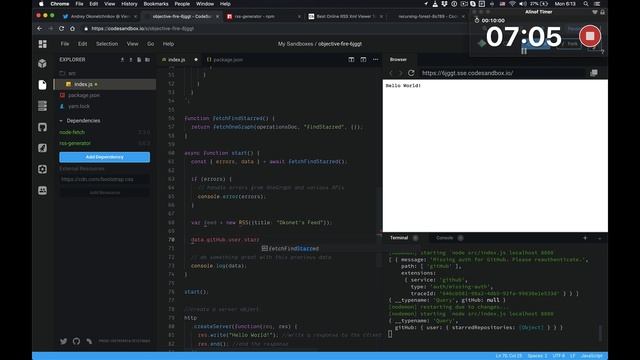Viewport: 640px width, 360px height.
Task: Click the Add Dependency button
Action: coord(104,157)
